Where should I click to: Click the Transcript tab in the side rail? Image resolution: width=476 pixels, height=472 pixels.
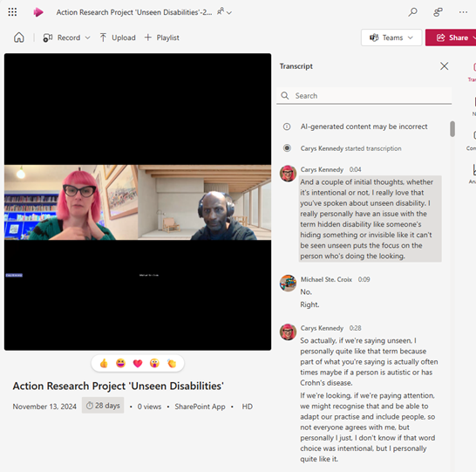point(473,72)
